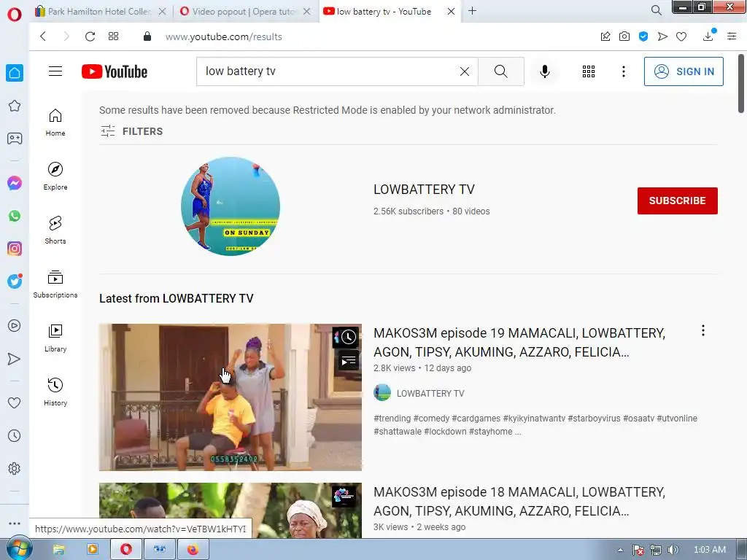Expand the FILTERS options
The height and width of the screenshot is (560, 747).
[132, 131]
